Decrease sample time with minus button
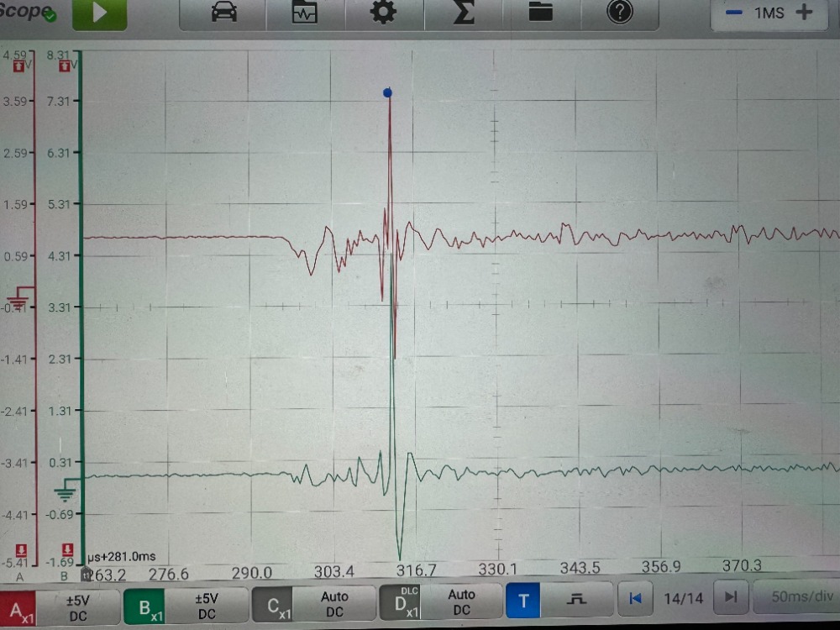 click(733, 13)
